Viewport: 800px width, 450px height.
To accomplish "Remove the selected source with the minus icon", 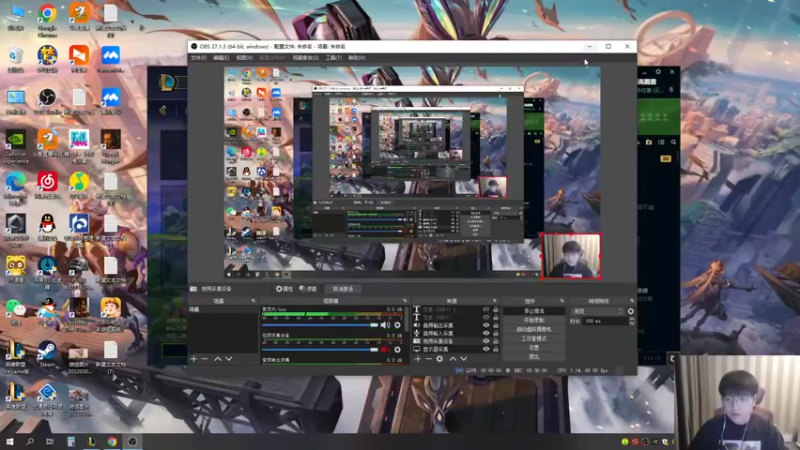I will coord(429,359).
